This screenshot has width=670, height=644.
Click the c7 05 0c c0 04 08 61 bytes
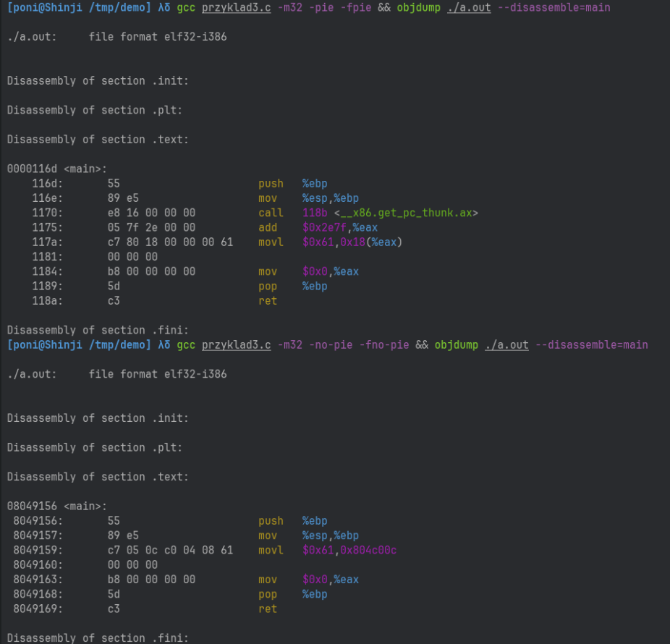click(170, 550)
